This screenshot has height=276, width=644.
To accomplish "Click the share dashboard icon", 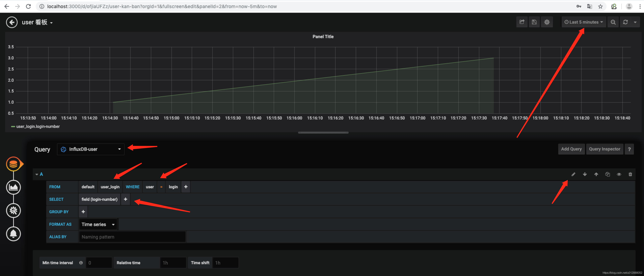I will click(522, 22).
